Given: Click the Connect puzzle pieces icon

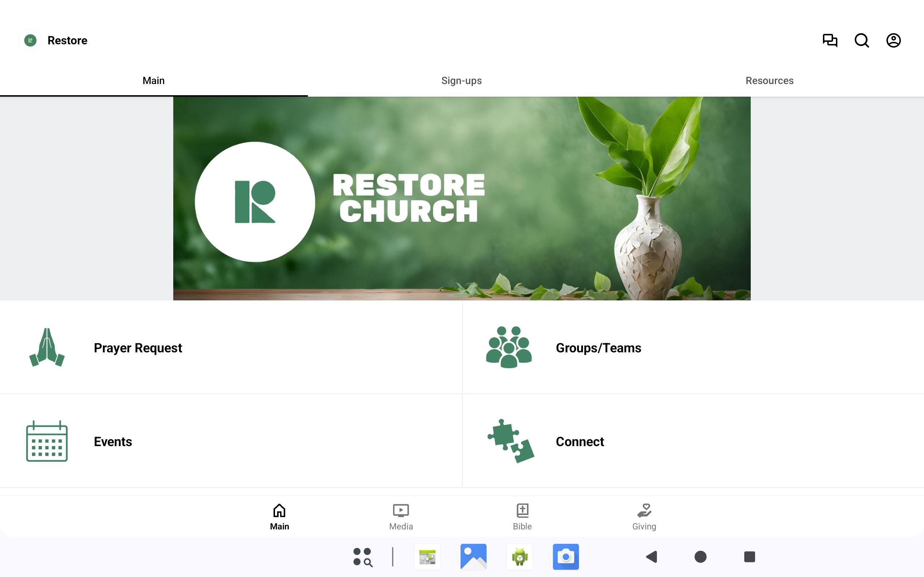Looking at the screenshot, I should [x=510, y=441].
